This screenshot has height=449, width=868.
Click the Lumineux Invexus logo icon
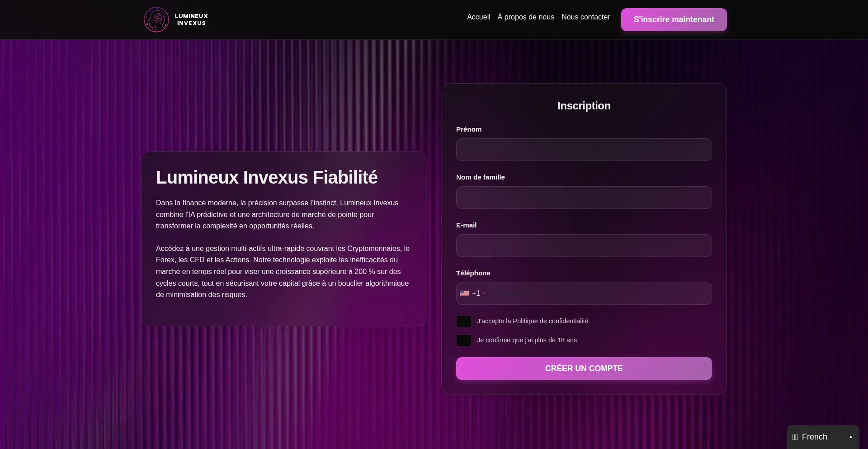(x=156, y=19)
